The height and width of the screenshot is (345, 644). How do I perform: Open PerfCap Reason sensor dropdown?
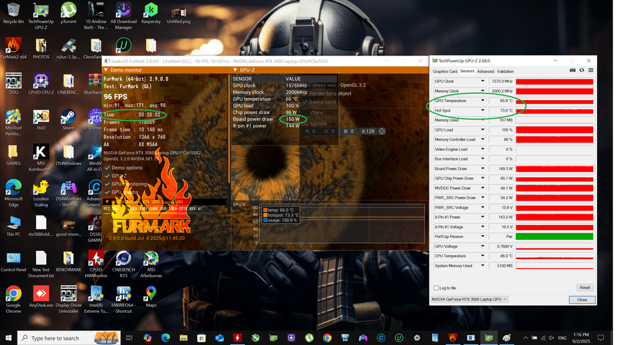(x=482, y=237)
